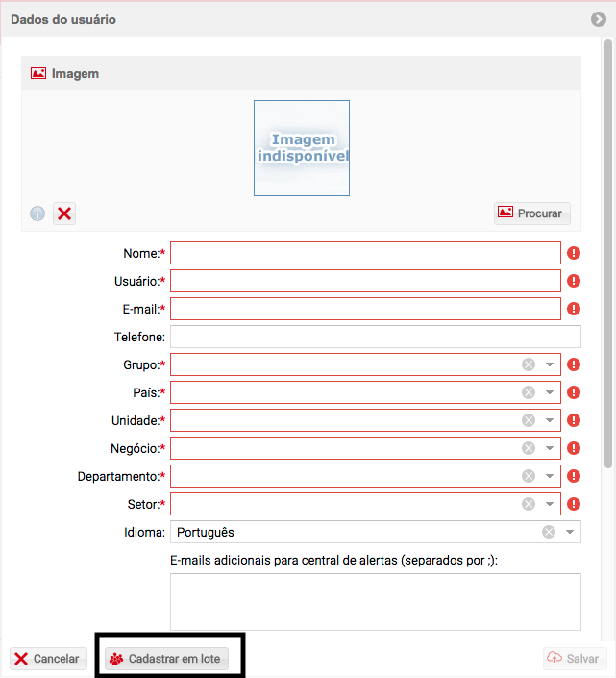This screenshot has width=616, height=678.
Task: Click the Imagem section header icon
Action: pyautogui.click(x=38, y=73)
